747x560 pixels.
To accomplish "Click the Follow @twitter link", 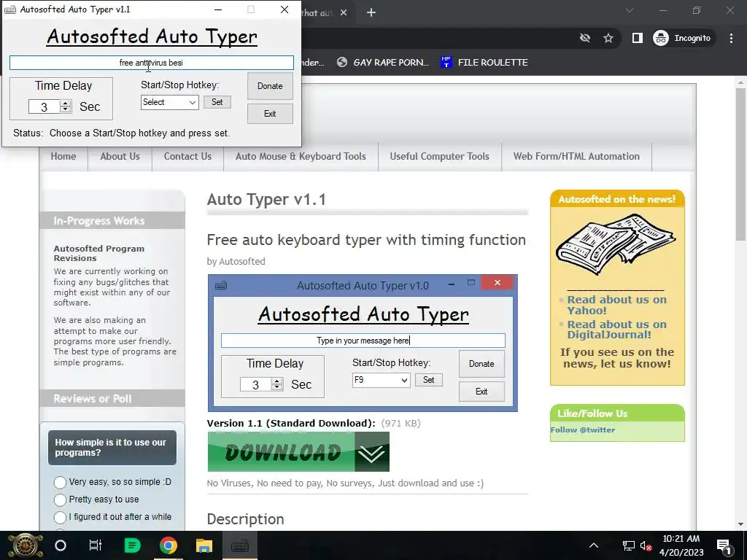I will tap(583, 429).
